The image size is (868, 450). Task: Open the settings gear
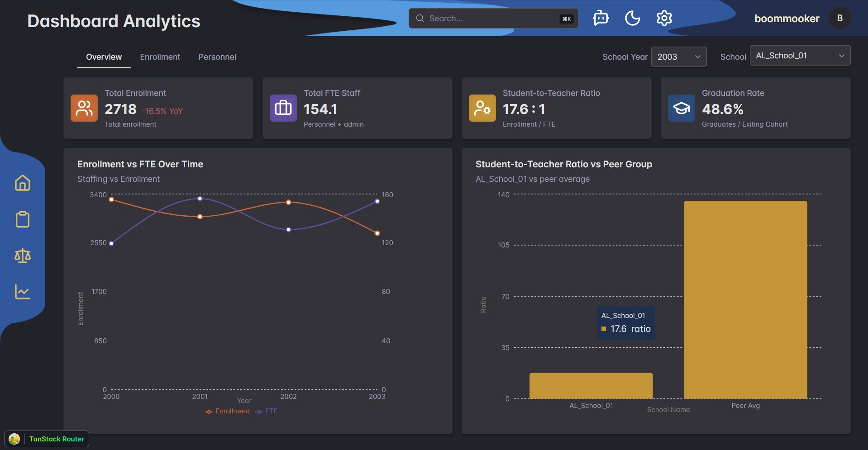[663, 18]
